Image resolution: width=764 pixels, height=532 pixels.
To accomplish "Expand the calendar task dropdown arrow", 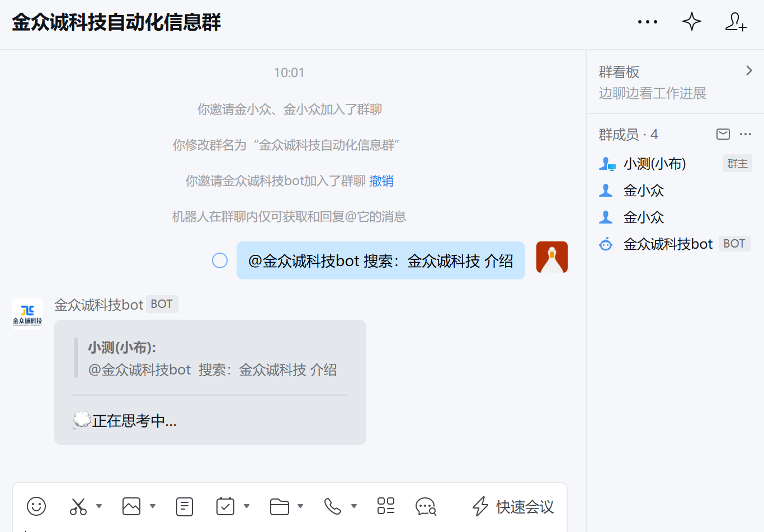I will (x=247, y=506).
